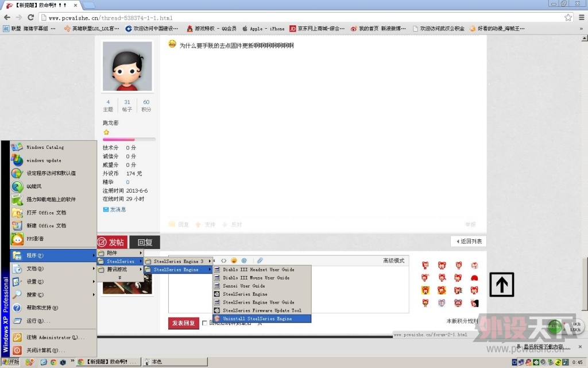Screen dimensions: 588x368
Task: Select the 【新提醒】救命啊 browser tab
Action: (x=41, y=5)
